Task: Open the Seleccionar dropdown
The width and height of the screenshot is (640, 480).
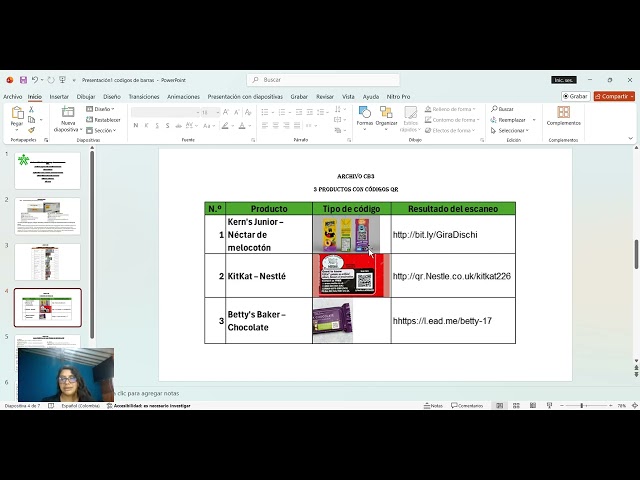Action: [x=510, y=130]
